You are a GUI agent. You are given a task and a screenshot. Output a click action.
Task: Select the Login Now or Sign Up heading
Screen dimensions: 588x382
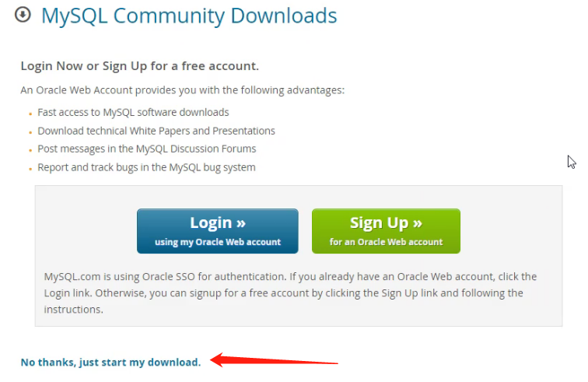click(139, 66)
